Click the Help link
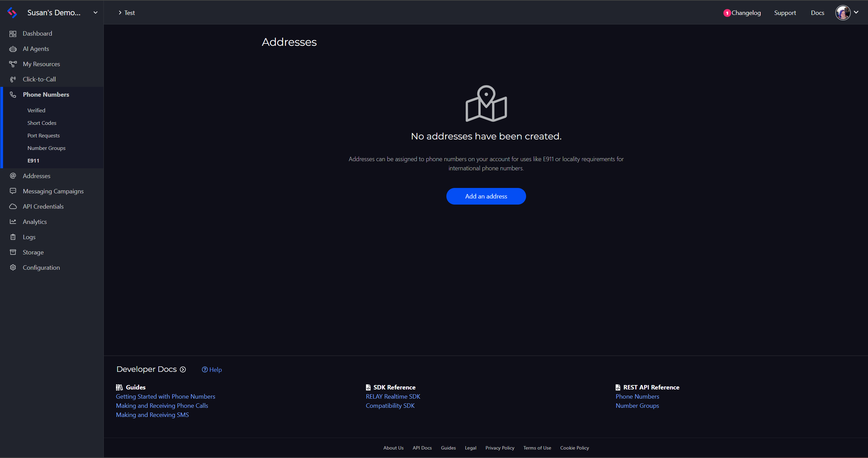This screenshot has height=458, width=868. point(212,369)
